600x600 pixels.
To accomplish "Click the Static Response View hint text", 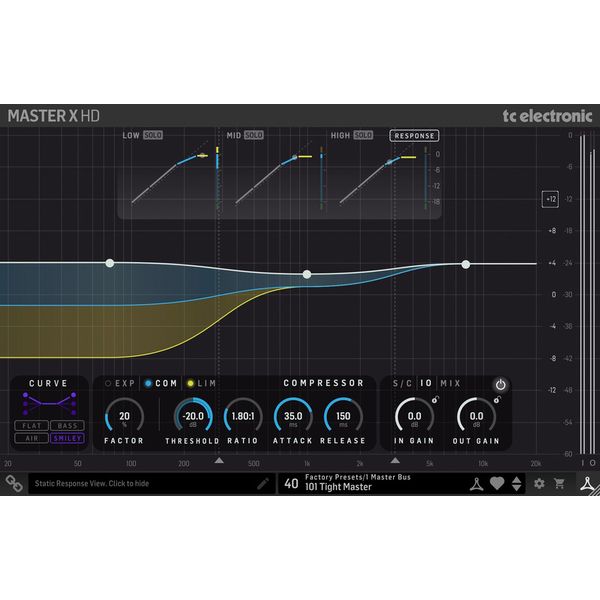I will click(92, 484).
